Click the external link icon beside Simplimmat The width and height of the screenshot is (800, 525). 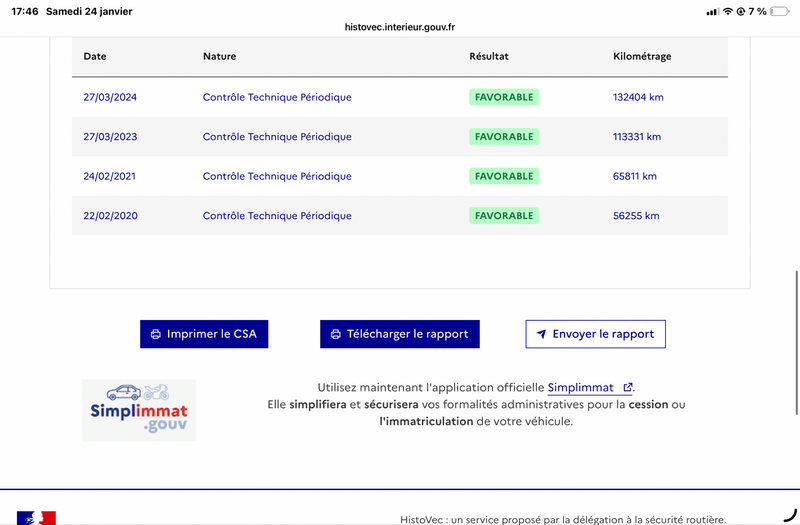coord(627,388)
